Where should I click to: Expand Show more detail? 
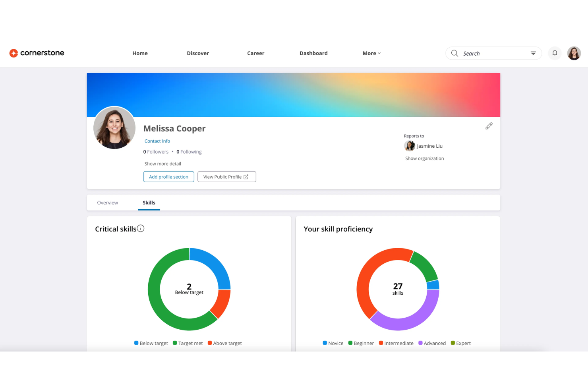tap(162, 163)
